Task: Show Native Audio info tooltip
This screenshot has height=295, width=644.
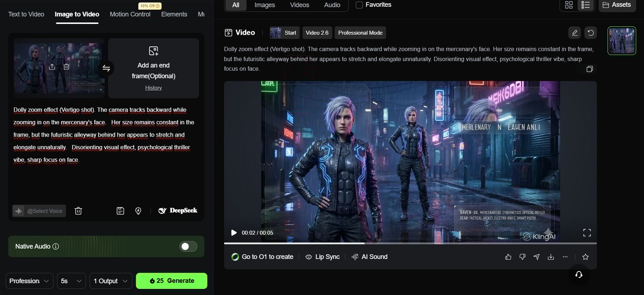Action: coord(56,246)
